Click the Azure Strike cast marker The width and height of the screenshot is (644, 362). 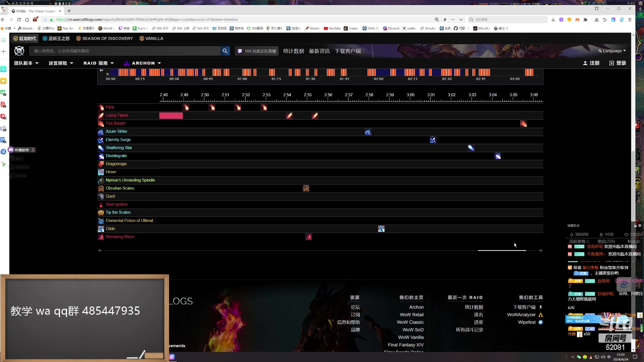click(x=368, y=132)
